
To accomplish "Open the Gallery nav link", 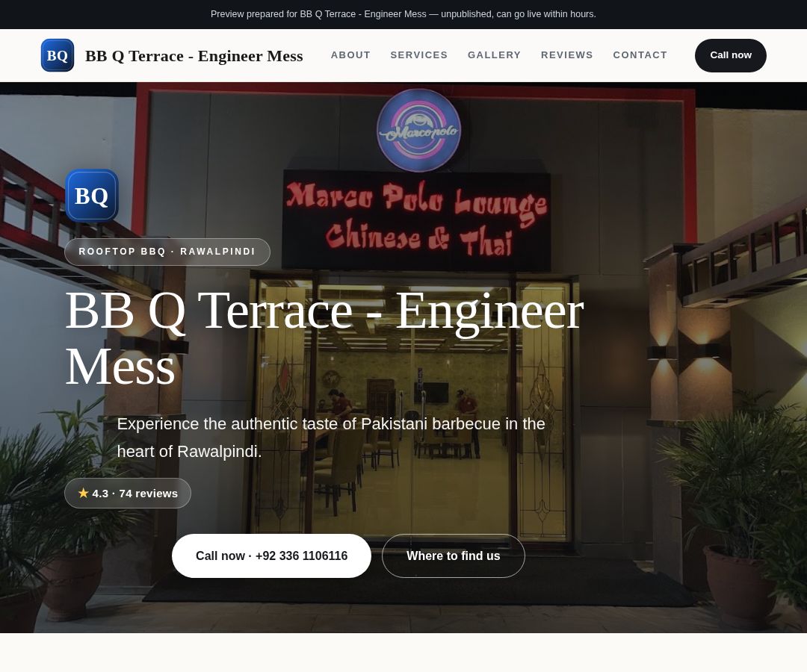I will (x=494, y=55).
